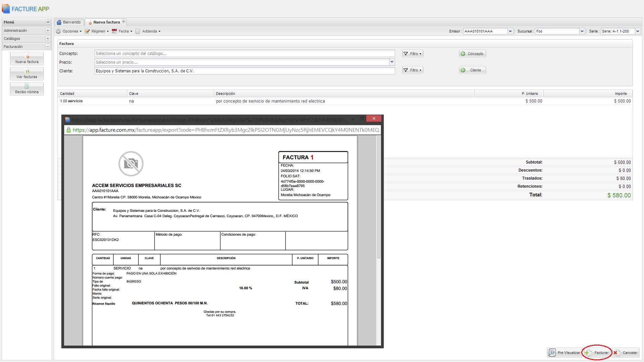Click the Cancelar button

(x=626, y=353)
